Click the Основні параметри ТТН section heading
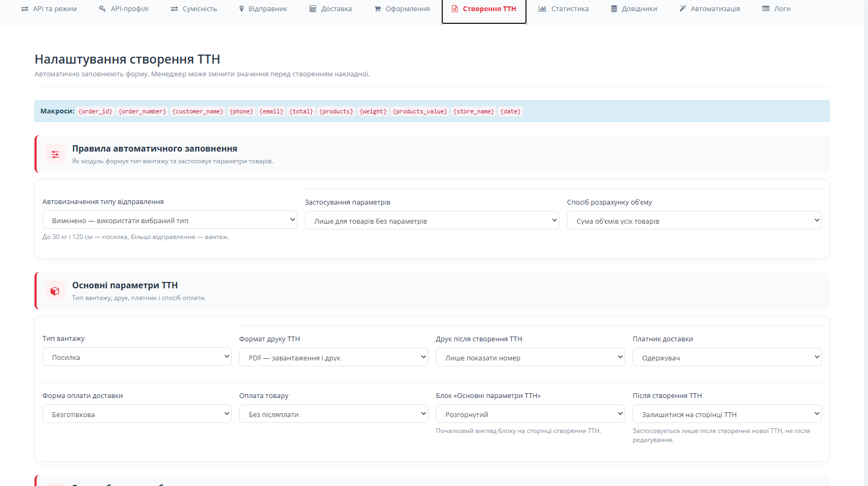Viewport: 868px width, 486px height. pos(125,286)
